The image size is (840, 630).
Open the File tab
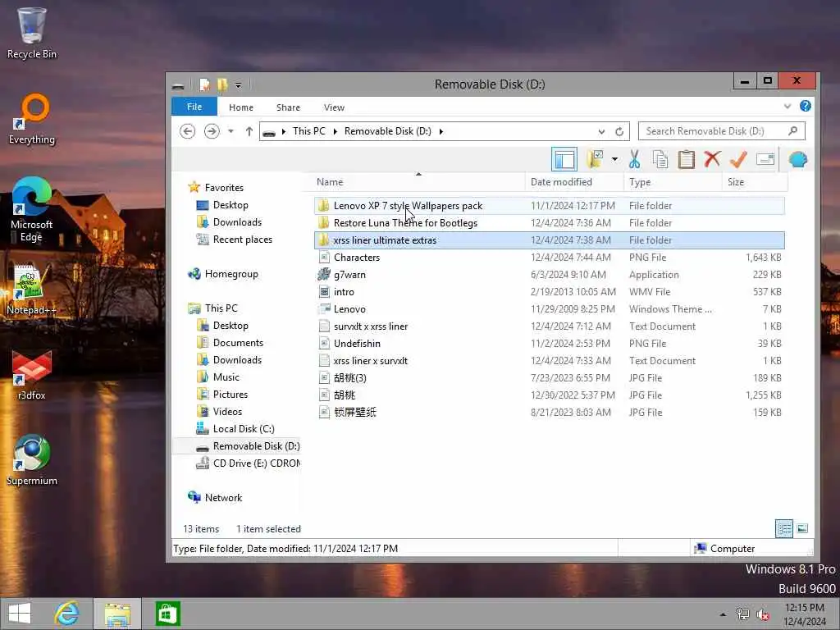(x=194, y=107)
